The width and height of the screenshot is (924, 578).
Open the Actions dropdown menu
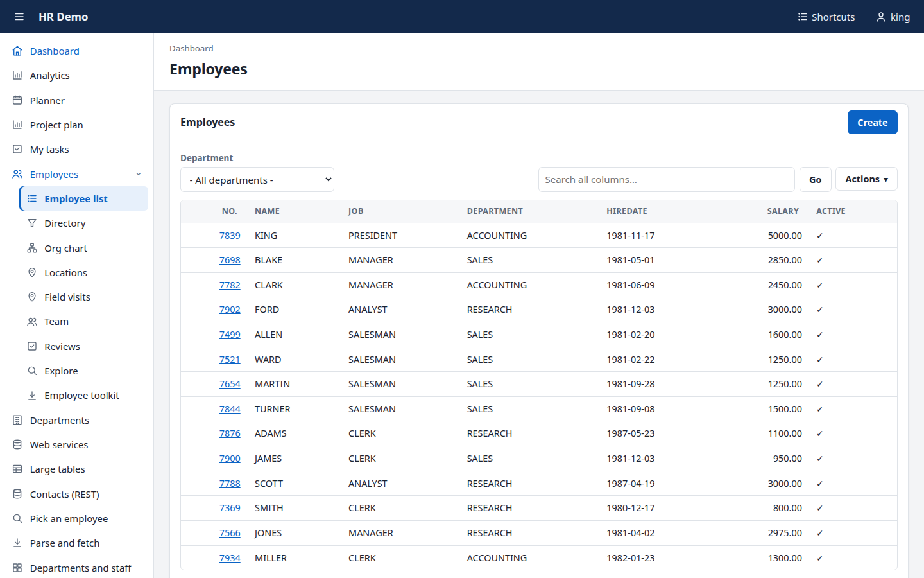866,179
